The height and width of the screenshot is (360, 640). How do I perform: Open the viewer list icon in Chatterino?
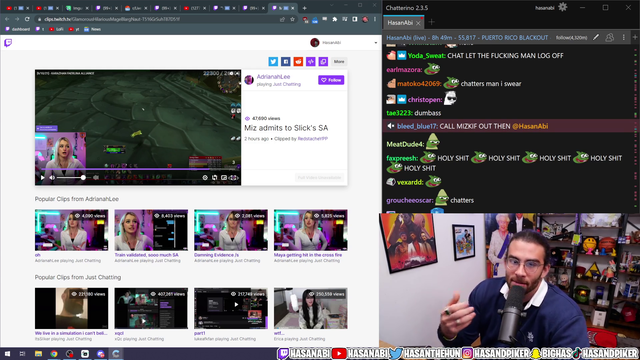point(610,38)
